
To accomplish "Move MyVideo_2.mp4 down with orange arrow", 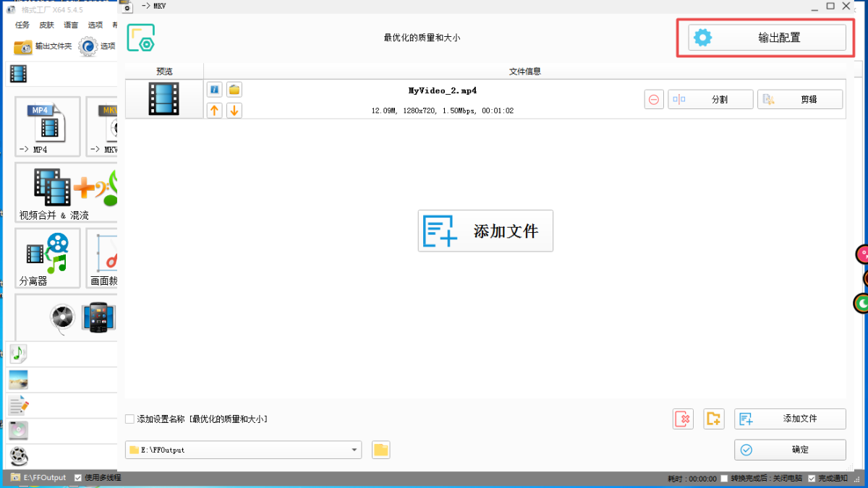I will (234, 111).
